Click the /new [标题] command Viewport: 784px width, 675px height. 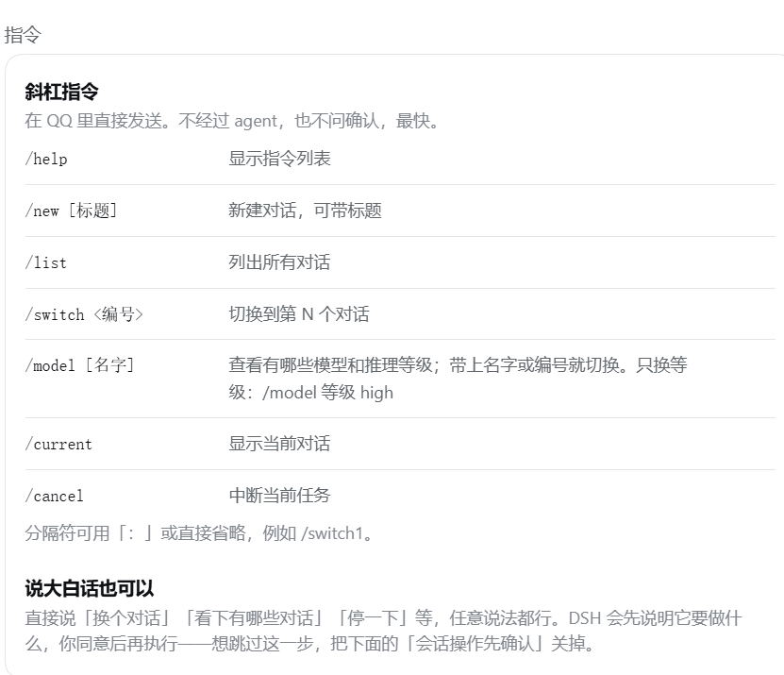[x=72, y=211]
